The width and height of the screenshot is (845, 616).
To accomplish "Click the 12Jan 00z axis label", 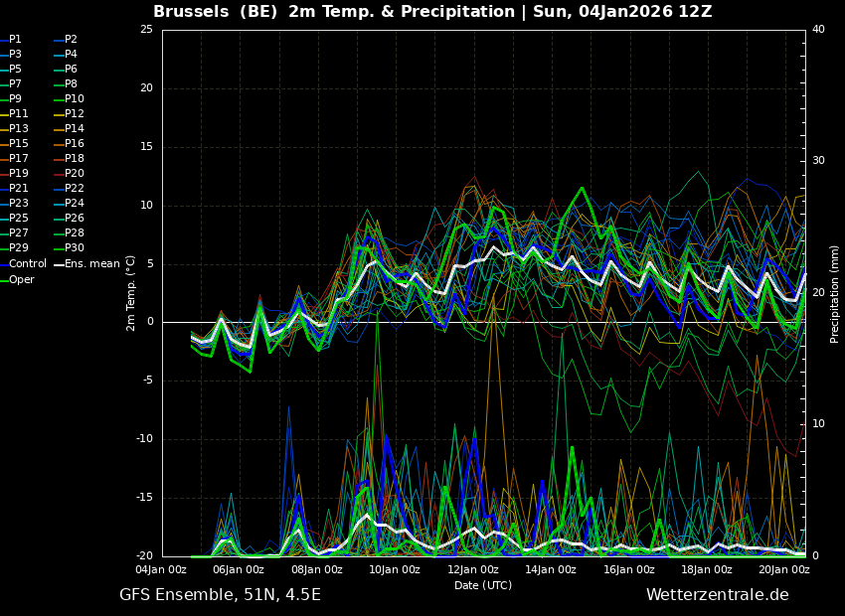I will [472, 569].
